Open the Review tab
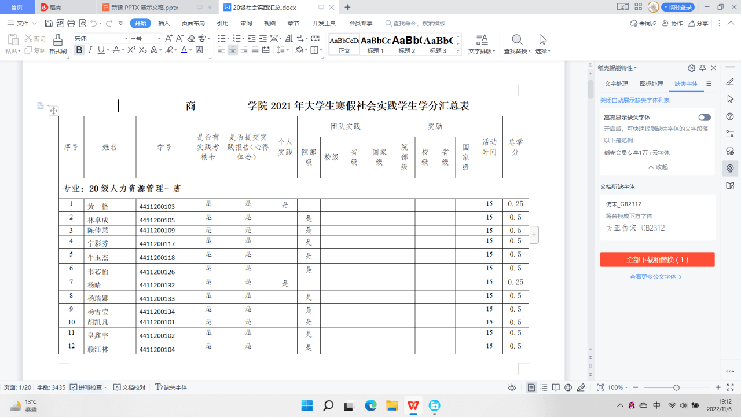The width and height of the screenshot is (742, 418). click(x=246, y=23)
